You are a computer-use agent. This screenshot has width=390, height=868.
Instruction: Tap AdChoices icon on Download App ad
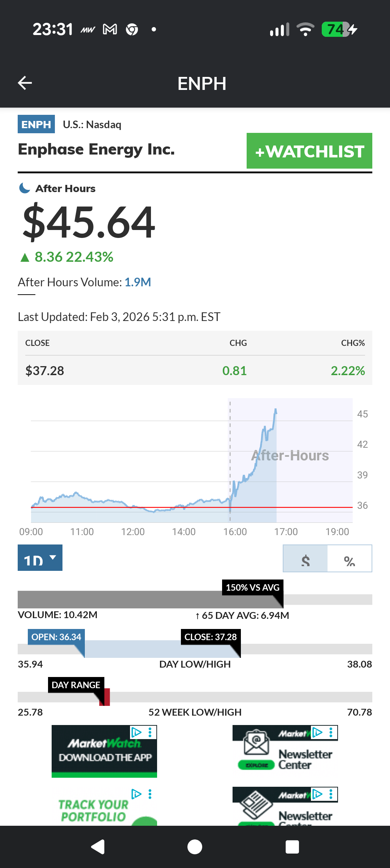point(136,732)
